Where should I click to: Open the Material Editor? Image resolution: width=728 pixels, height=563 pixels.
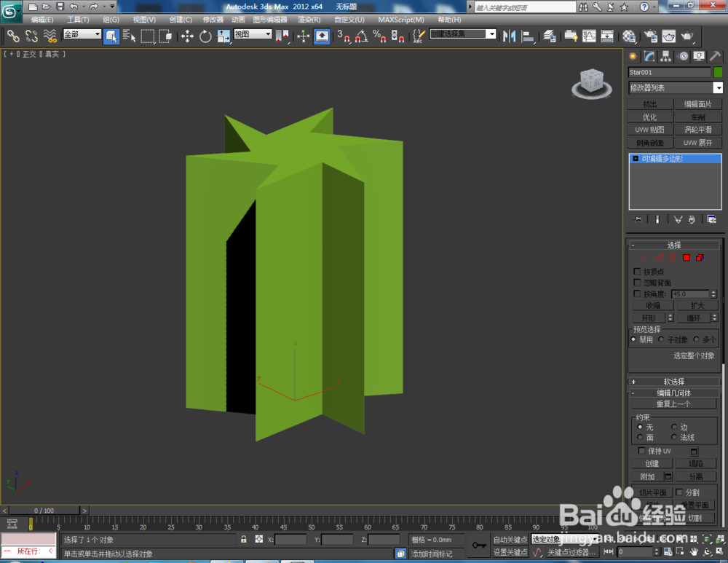(629, 36)
